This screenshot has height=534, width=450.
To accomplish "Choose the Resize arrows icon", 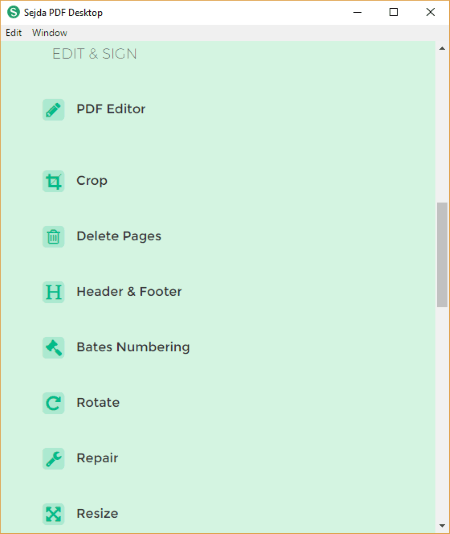I will pyautogui.click(x=53, y=514).
